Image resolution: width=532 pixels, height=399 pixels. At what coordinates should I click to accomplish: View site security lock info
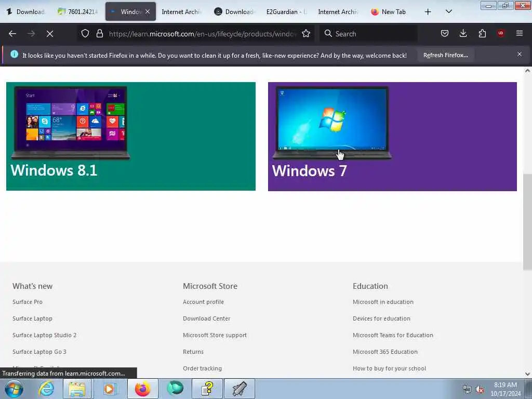pyautogui.click(x=99, y=34)
